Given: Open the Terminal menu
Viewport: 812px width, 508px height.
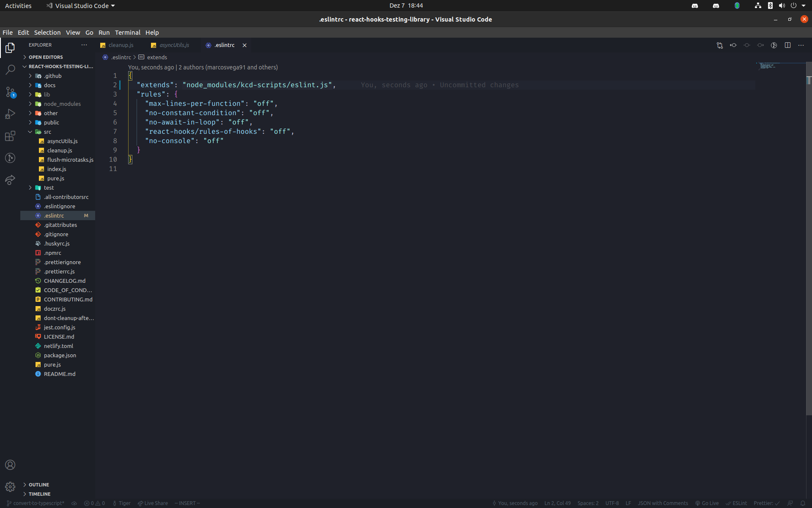Looking at the screenshot, I should [x=128, y=33].
